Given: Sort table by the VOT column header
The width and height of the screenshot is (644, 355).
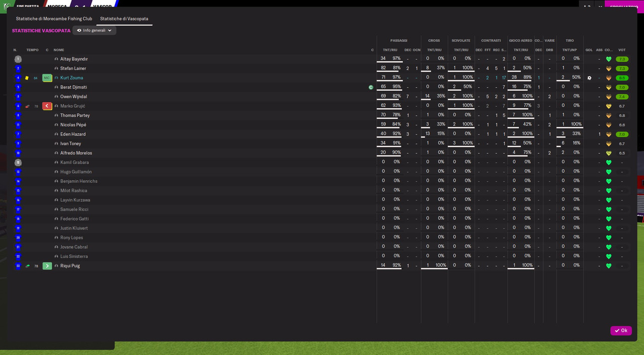Looking at the screenshot, I should [622, 50].
